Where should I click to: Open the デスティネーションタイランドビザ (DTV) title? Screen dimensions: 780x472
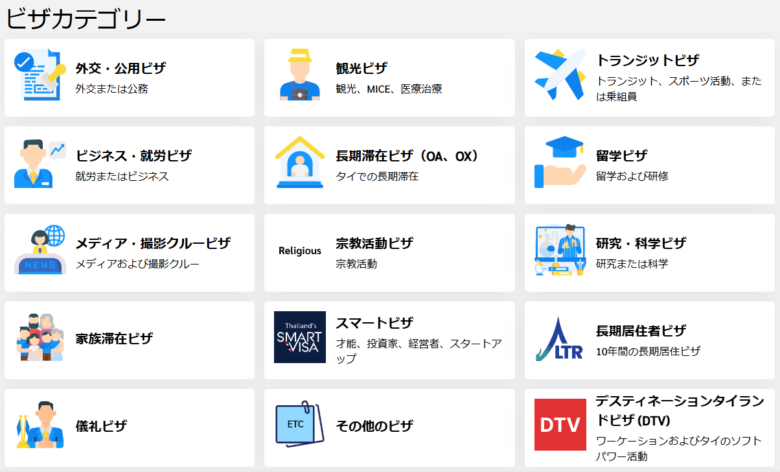point(680,410)
